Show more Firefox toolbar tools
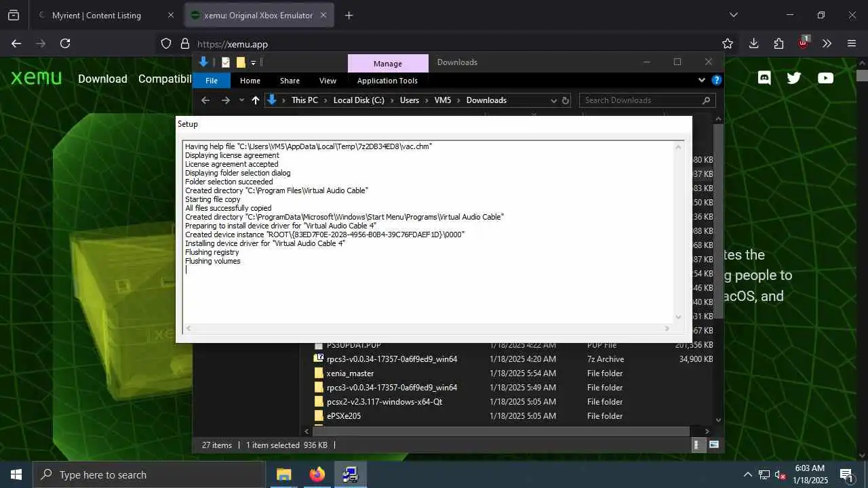Viewport: 868px width, 488px height. (x=827, y=43)
